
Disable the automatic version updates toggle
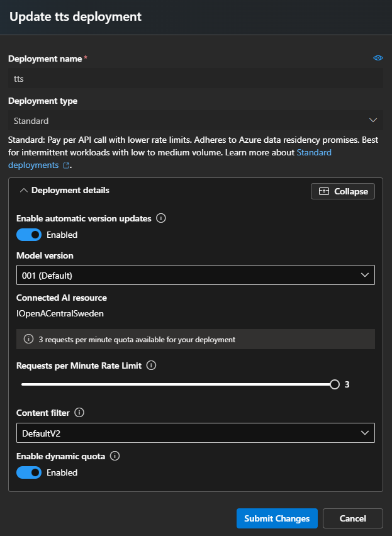(28, 234)
